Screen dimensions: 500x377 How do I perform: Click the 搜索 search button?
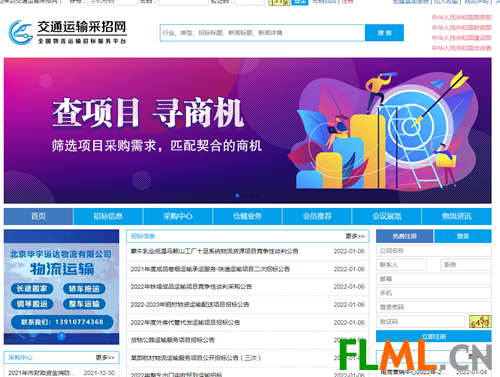pos(384,33)
